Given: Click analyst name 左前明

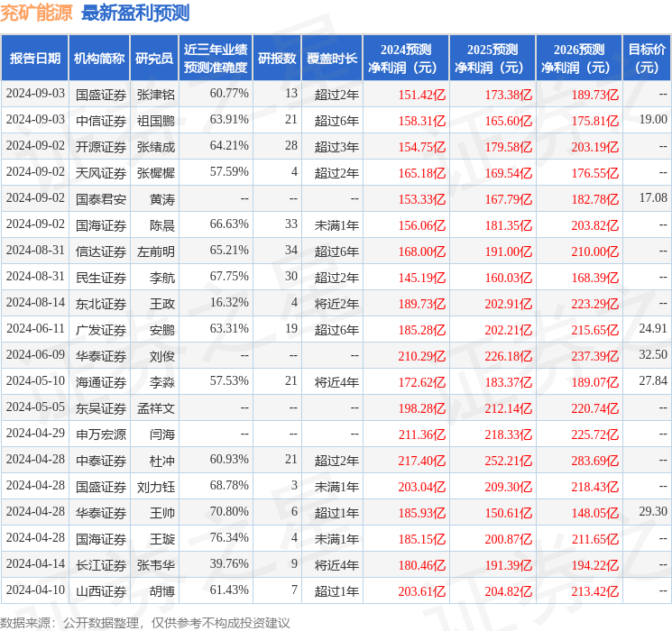Looking at the screenshot, I should coord(156,251).
